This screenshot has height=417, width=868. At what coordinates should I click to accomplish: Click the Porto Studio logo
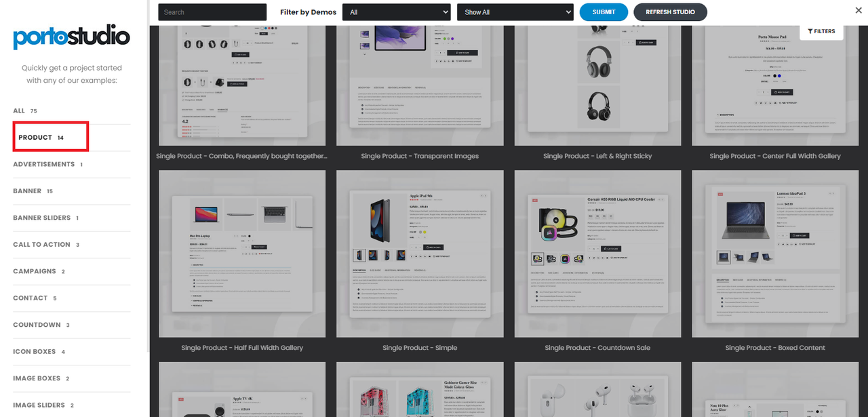tap(71, 37)
